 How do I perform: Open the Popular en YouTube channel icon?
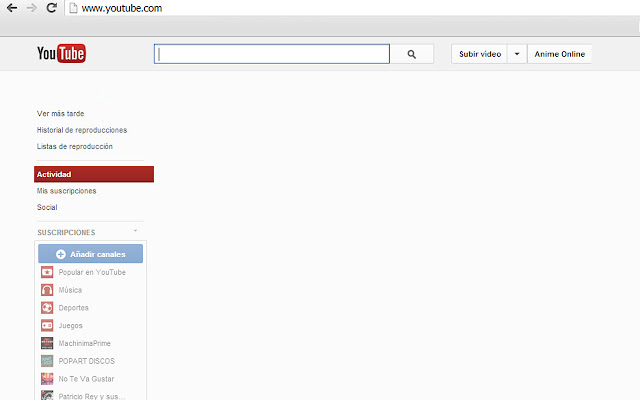(47, 272)
